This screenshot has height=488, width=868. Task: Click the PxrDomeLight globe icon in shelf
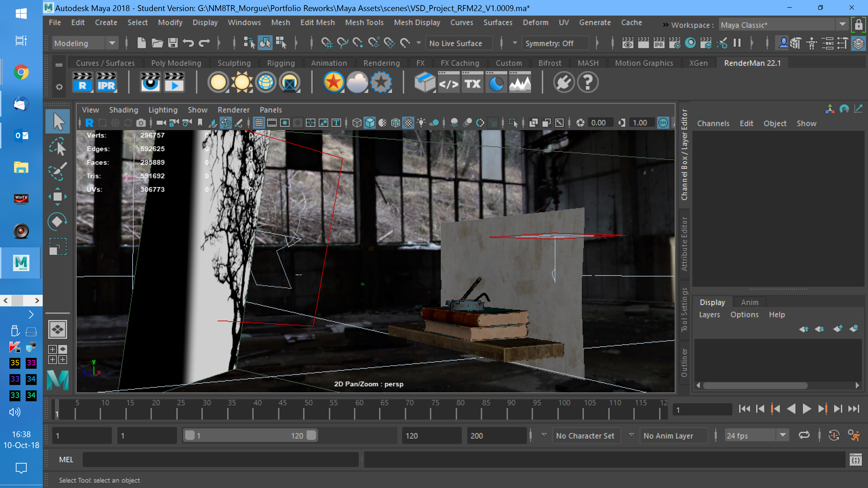tap(266, 82)
